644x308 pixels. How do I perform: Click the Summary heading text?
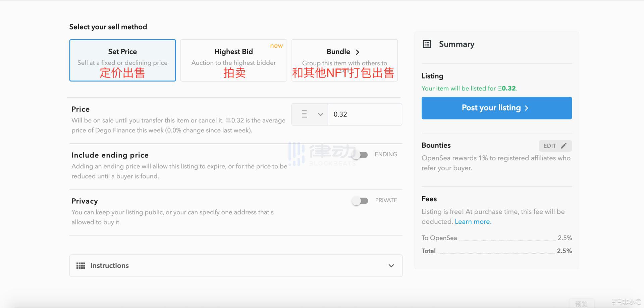pos(457,44)
